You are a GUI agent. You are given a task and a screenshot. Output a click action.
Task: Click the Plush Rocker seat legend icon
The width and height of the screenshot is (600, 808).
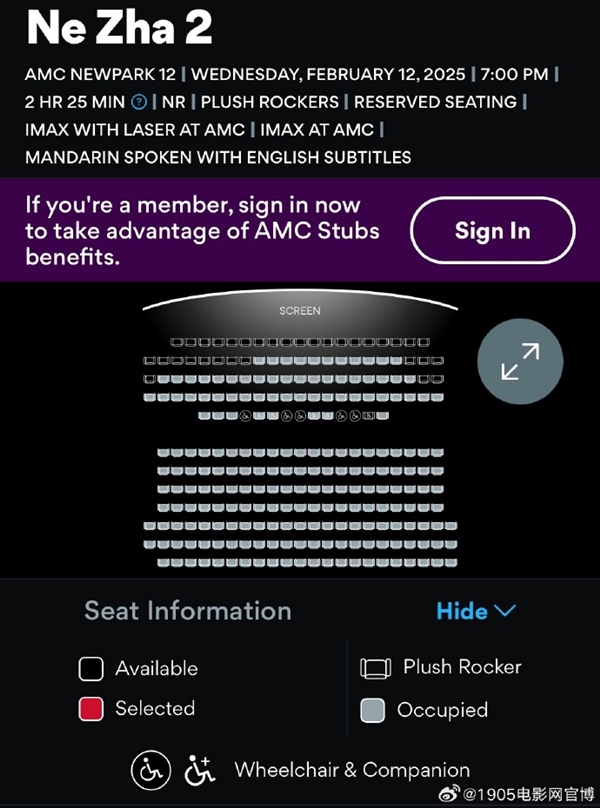click(x=374, y=668)
